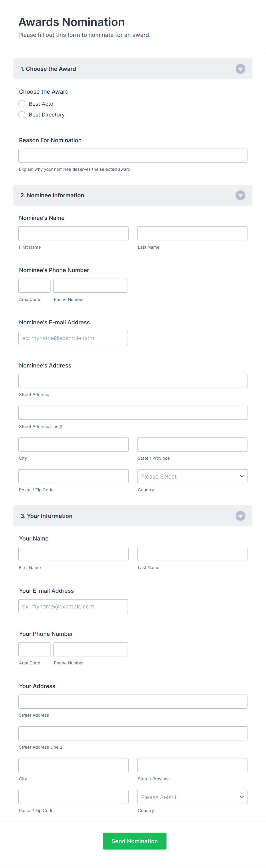Viewport: 266px width, 868px height.
Task: Click the nominee's E-mail Address field
Action: 73,337
